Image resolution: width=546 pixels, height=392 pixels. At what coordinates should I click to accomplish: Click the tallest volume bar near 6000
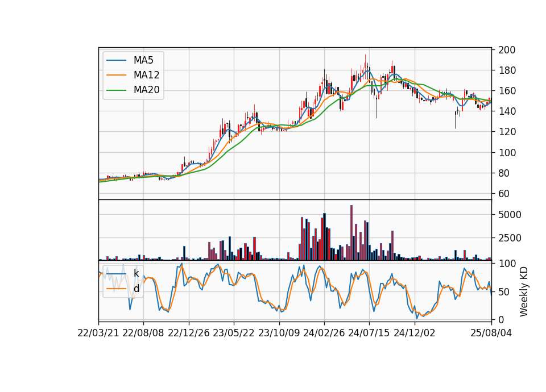(351, 233)
